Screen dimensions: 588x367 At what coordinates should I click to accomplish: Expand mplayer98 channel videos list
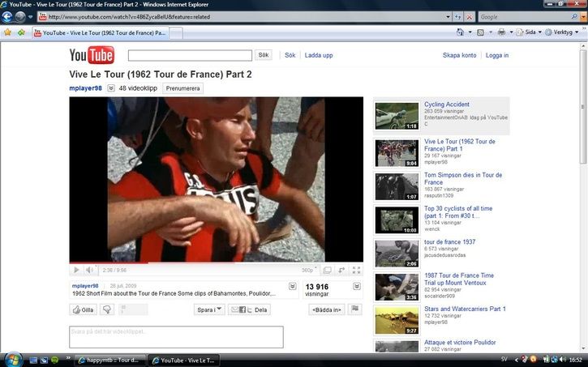111,88
